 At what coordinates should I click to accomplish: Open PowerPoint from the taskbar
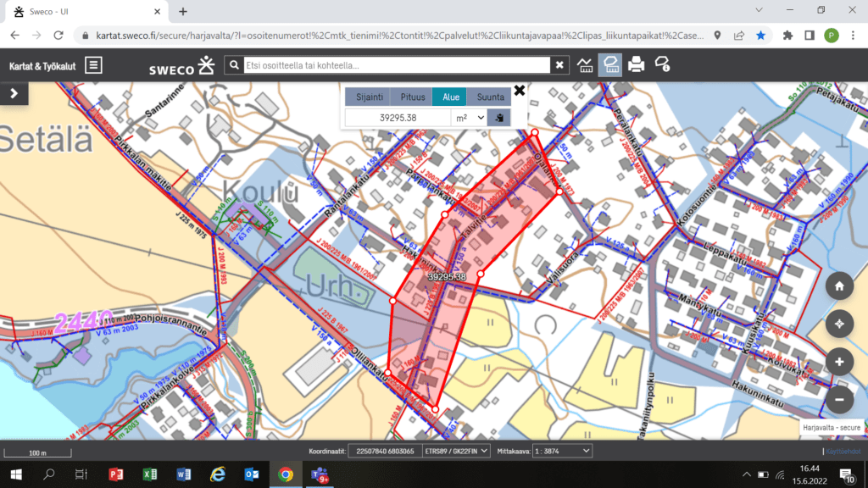[115, 474]
